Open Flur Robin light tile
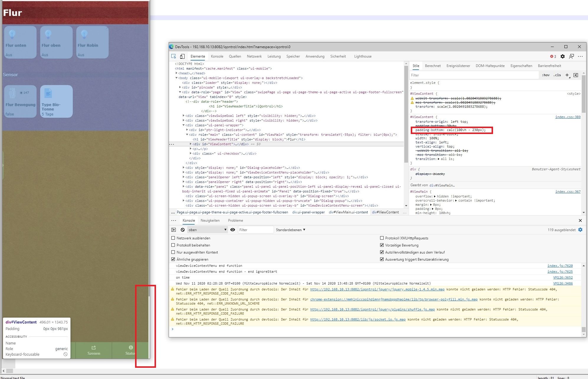Screen dimensions: 588x379 92,42
